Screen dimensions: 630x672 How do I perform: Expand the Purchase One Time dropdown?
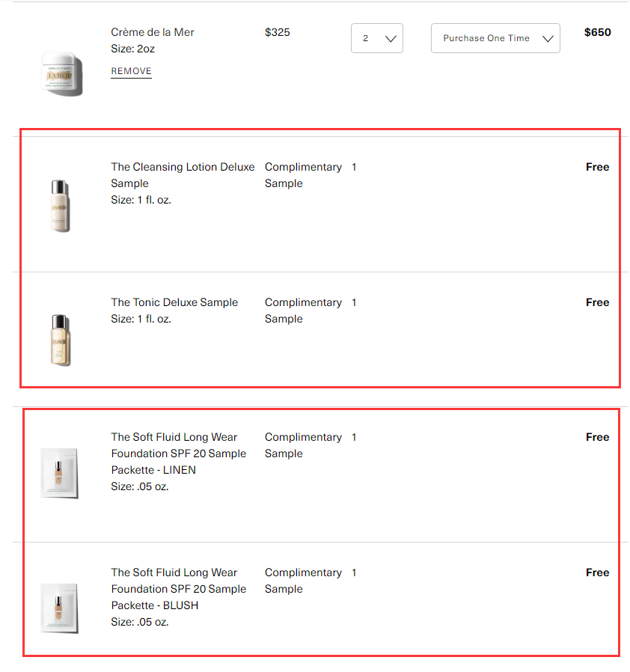click(495, 39)
